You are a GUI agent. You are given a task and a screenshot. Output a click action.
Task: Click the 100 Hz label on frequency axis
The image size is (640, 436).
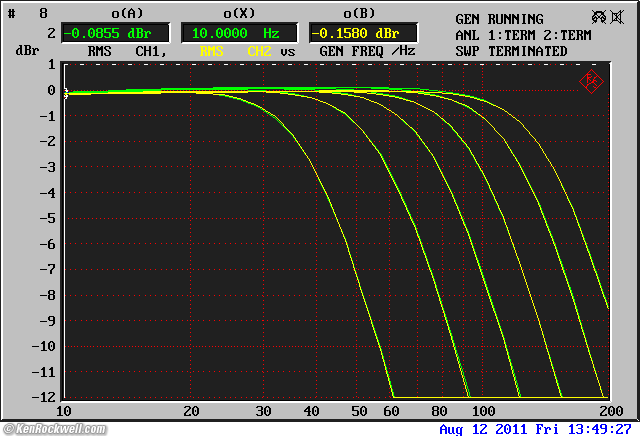[x=483, y=411]
